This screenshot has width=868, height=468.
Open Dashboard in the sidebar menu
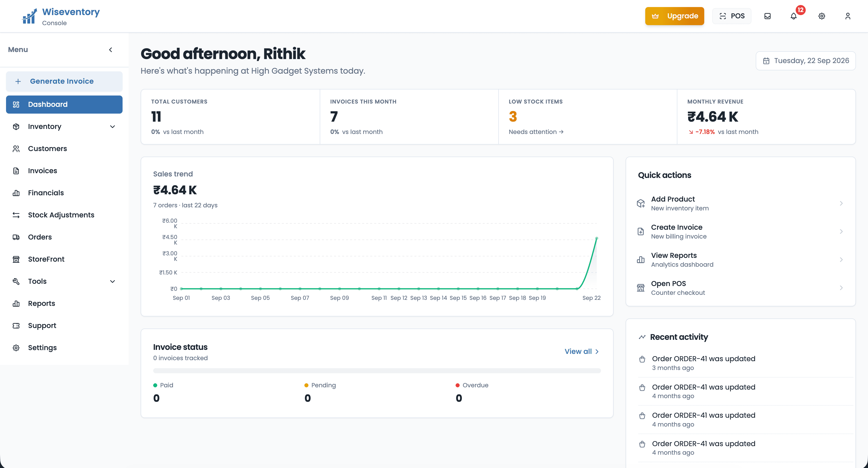(64, 105)
